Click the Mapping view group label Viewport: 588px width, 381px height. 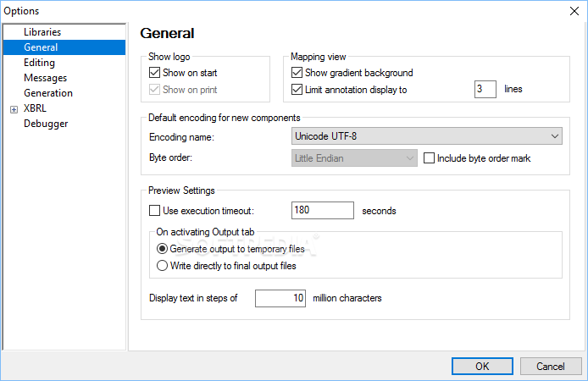[318, 57]
